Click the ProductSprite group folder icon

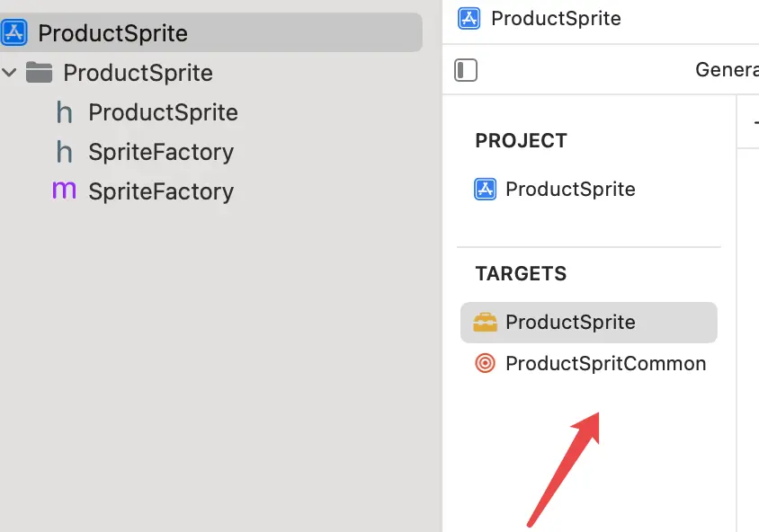[x=39, y=73]
